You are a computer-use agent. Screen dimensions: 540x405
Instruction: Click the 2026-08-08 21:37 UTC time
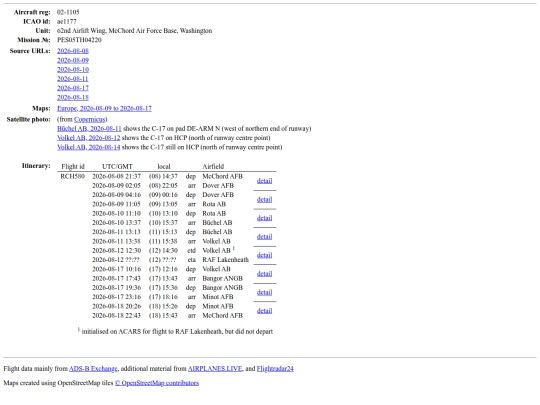click(x=116, y=176)
